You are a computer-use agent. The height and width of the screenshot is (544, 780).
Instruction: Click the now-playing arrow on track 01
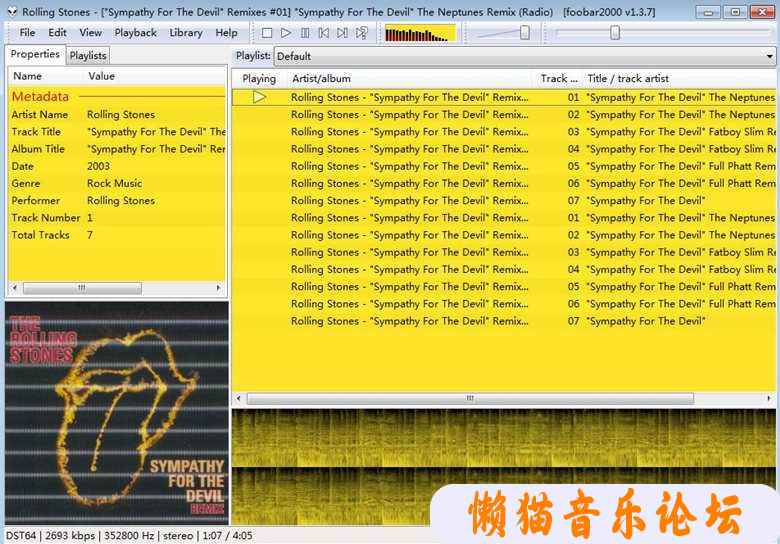pos(259,97)
